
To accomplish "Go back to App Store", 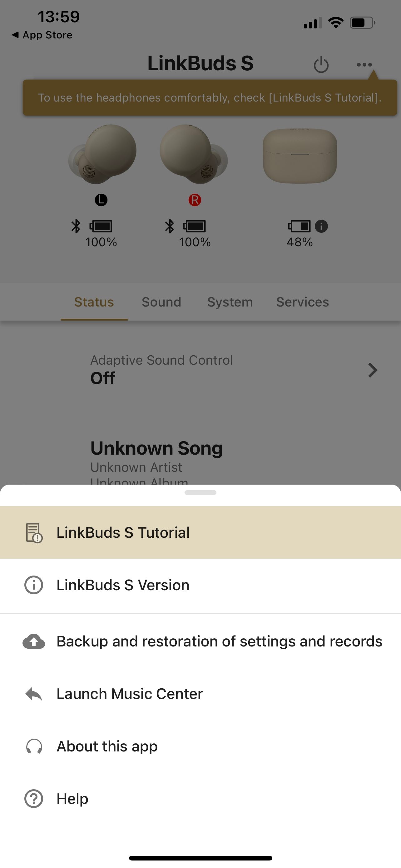I will (x=42, y=35).
